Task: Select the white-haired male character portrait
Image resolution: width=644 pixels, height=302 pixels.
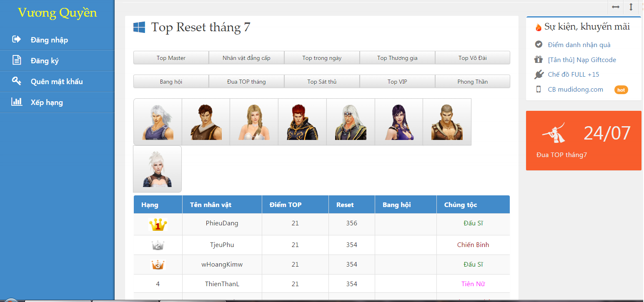Action: 158,122
